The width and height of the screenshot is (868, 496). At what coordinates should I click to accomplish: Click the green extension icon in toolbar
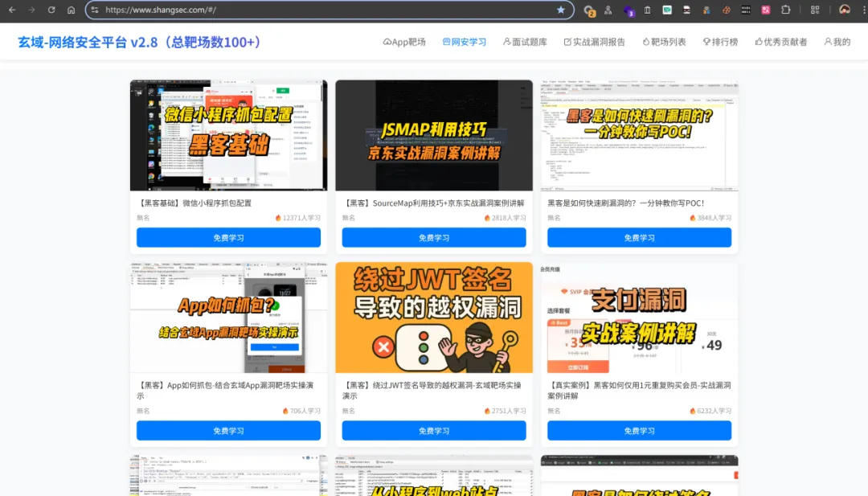pyautogui.click(x=667, y=10)
